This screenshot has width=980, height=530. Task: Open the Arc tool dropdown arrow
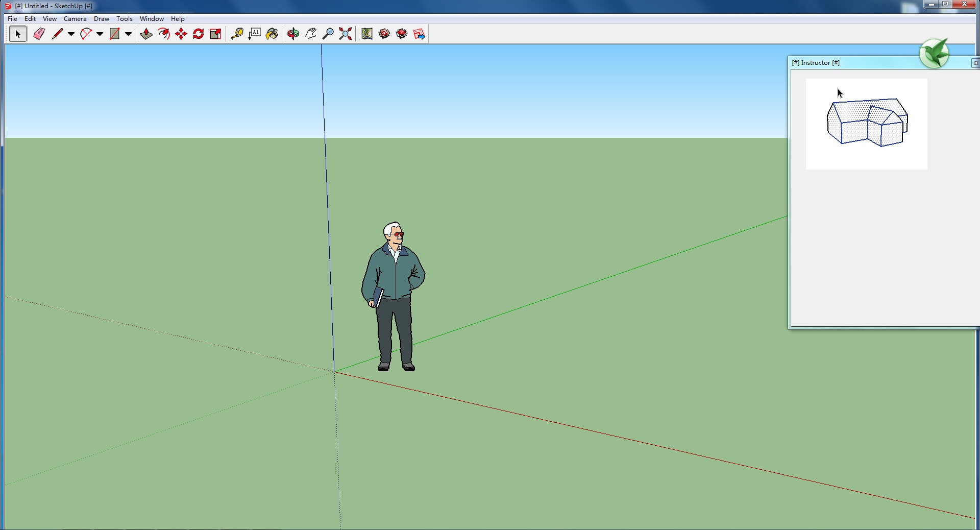[x=100, y=34]
